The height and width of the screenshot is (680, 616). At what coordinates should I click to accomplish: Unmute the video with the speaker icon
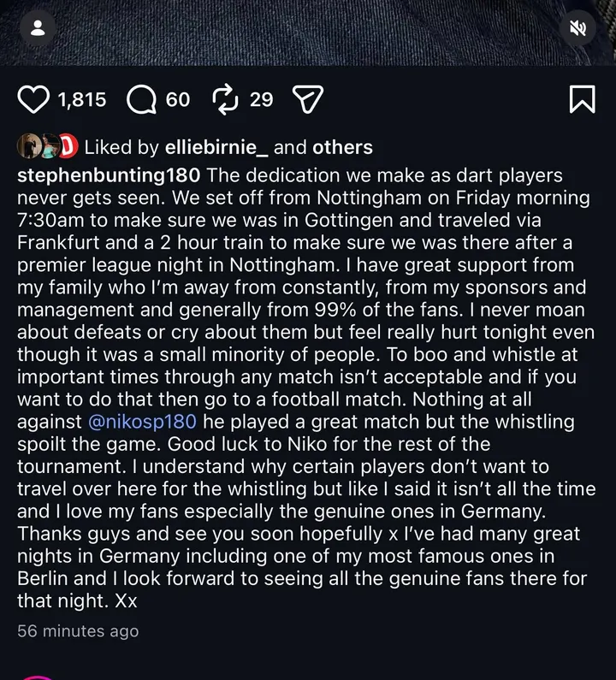click(x=578, y=28)
